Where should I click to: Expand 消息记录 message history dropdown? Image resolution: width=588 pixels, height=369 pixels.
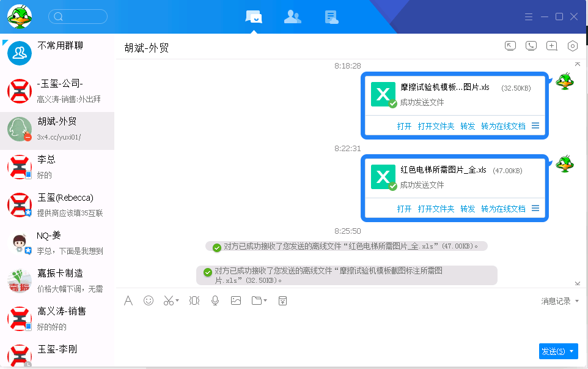click(x=577, y=301)
